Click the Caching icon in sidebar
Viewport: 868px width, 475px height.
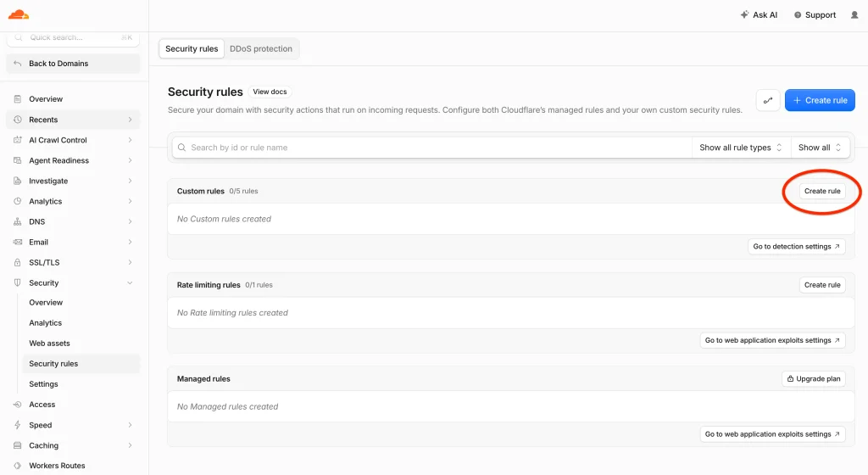coord(18,445)
